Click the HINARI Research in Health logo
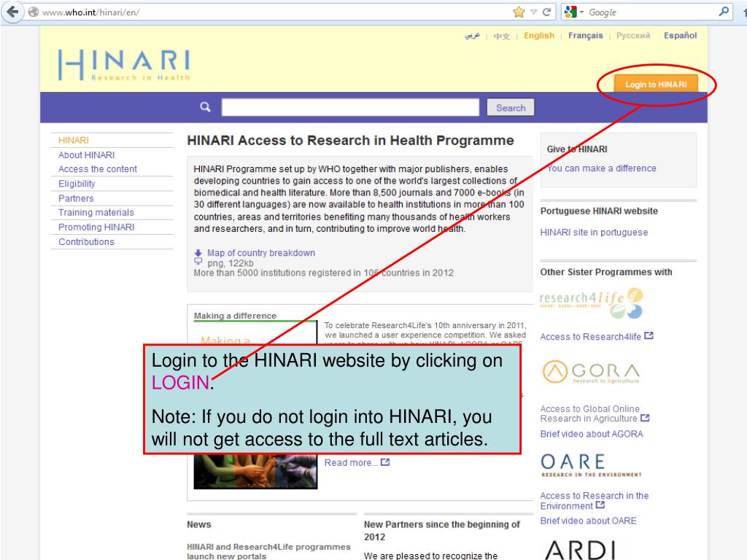 [x=124, y=65]
